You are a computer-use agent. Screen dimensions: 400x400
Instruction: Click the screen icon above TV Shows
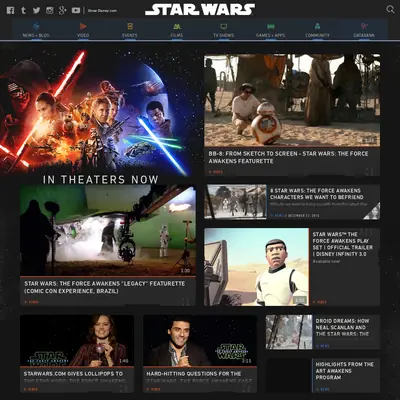224,26
